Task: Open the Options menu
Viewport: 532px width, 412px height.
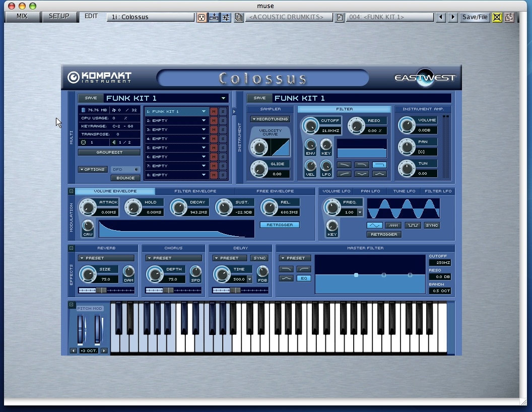Action: pos(93,169)
